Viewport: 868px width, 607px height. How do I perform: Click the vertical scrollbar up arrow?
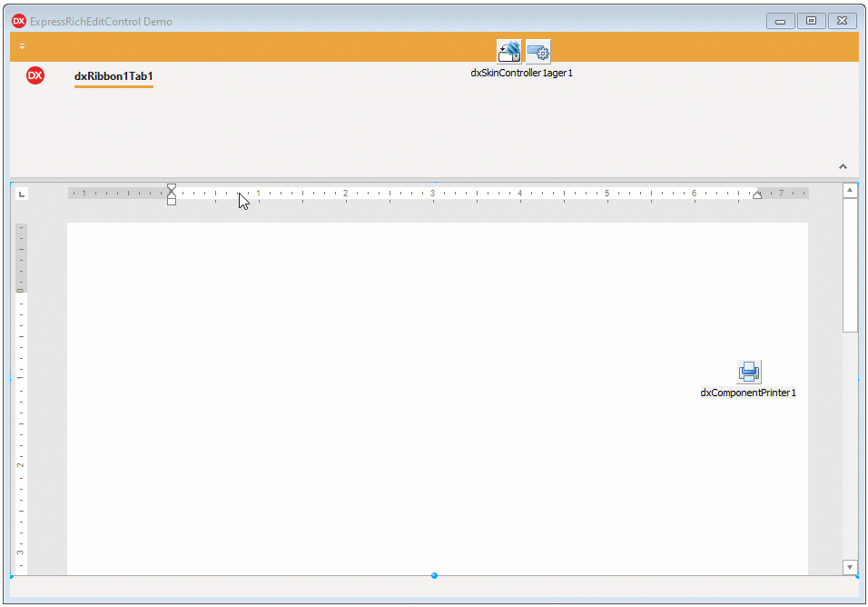(850, 191)
